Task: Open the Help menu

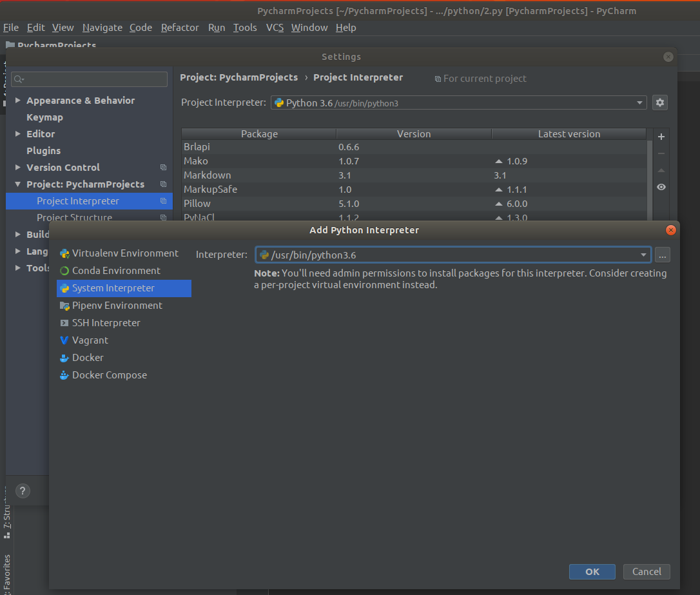Action: tap(346, 28)
